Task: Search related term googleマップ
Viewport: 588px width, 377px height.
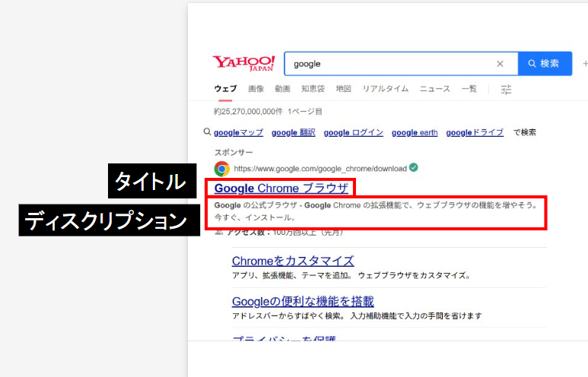Action: (239, 133)
